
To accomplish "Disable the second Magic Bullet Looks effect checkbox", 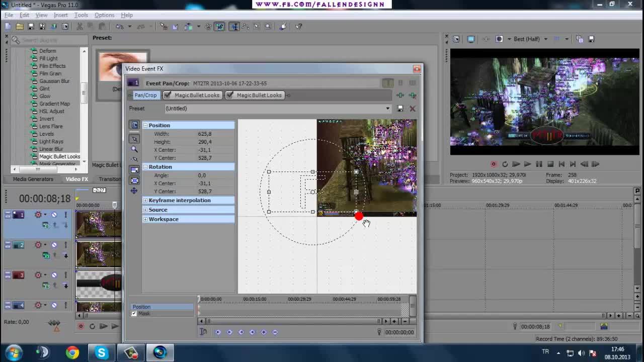I will pyautogui.click(x=230, y=95).
